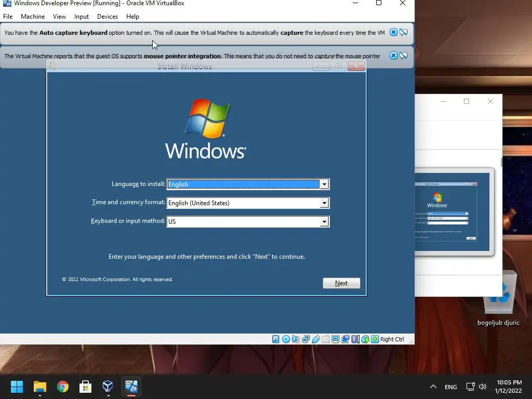The image size is (532, 399).
Task: Suppress future mouse pointer integration messages
Action: [403, 55]
